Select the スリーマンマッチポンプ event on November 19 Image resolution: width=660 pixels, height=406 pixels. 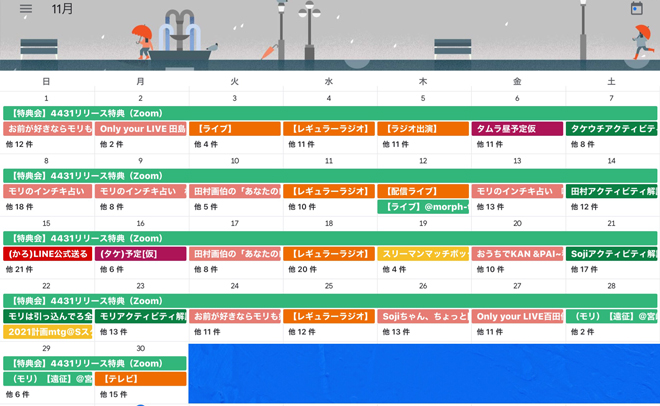[423, 254]
